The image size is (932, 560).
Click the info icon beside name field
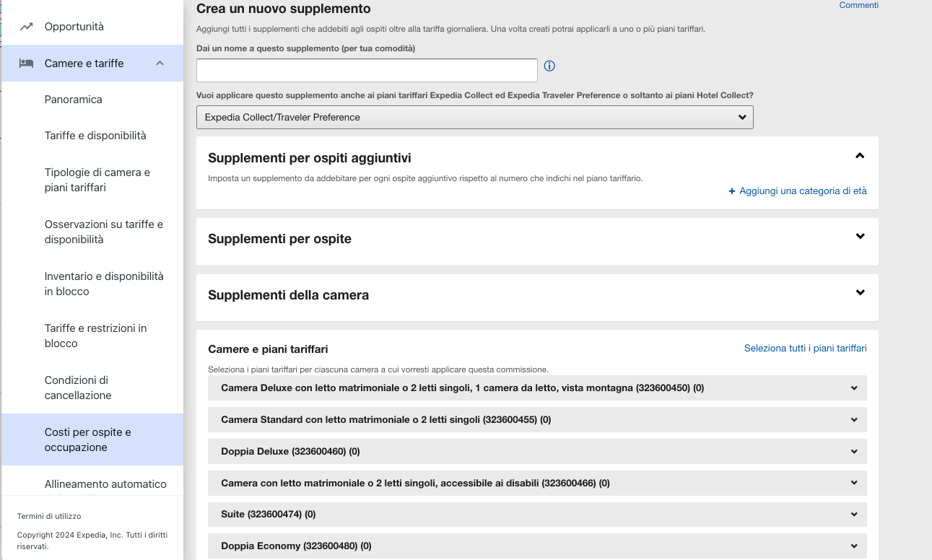(549, 66)
